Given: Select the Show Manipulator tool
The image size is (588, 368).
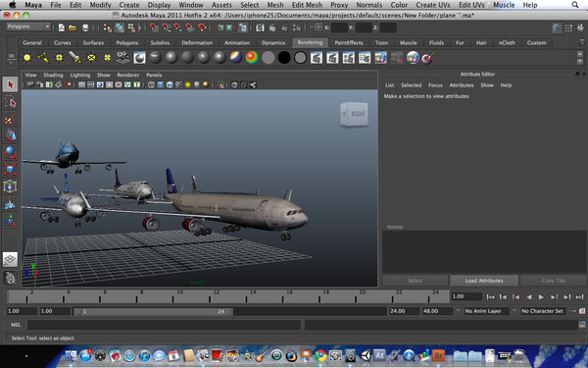Looking at the screenshot, I should coord(10,221).
